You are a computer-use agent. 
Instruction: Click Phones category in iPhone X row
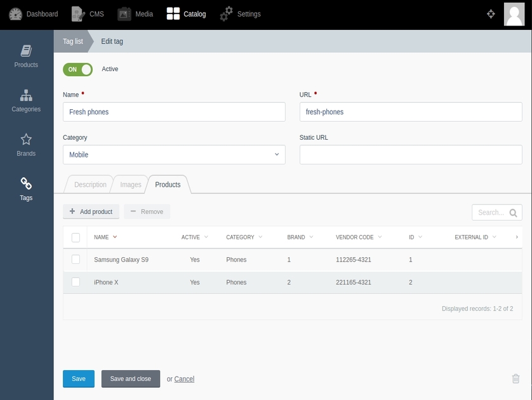(236, 283)
